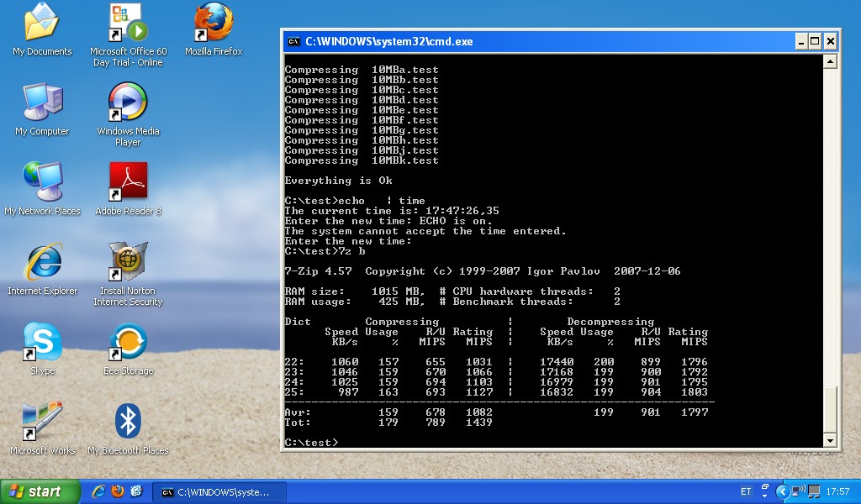Select the Skype desktop shortcut
The width and height of the screenshot is (861, 504).
click(42, 349)
